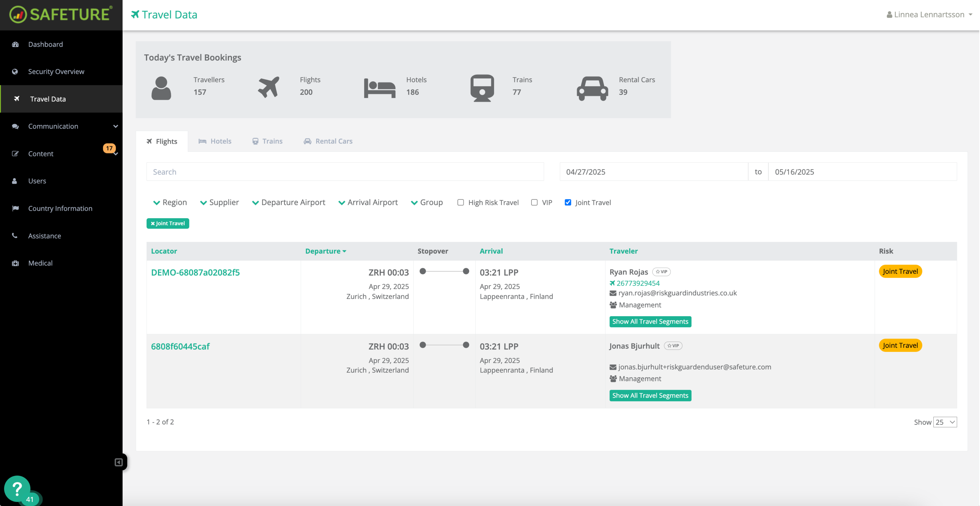This screenshot has height=506, width=980.
Task: Open the Dashboard from the sidebar
Action: click(45, 44)
